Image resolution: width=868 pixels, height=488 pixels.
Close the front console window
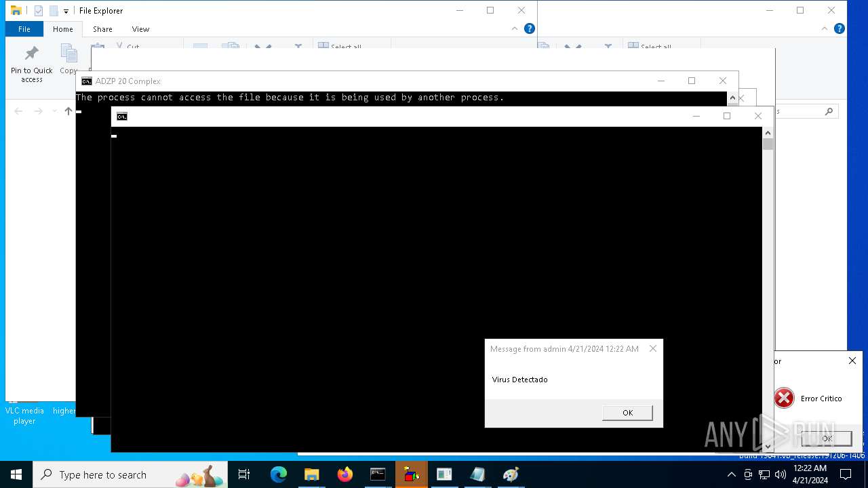(x=758, y=116)
